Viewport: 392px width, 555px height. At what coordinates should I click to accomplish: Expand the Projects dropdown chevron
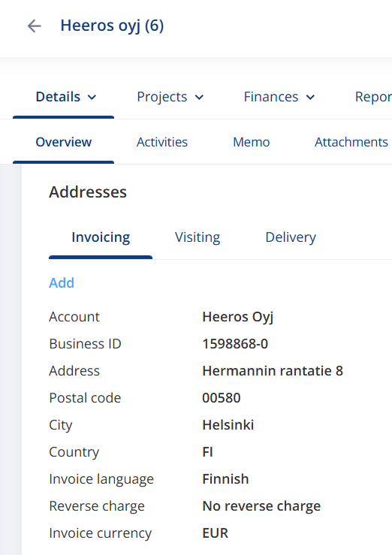[x=199, y=98]
